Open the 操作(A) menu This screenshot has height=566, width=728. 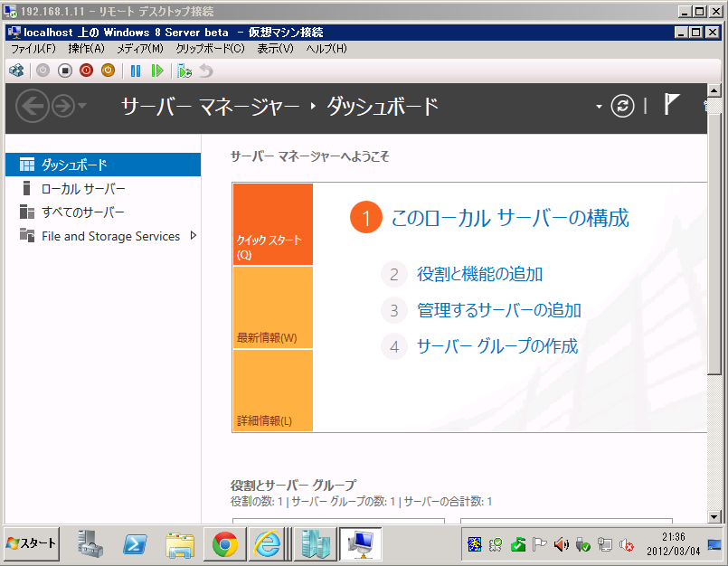(86, 49)
